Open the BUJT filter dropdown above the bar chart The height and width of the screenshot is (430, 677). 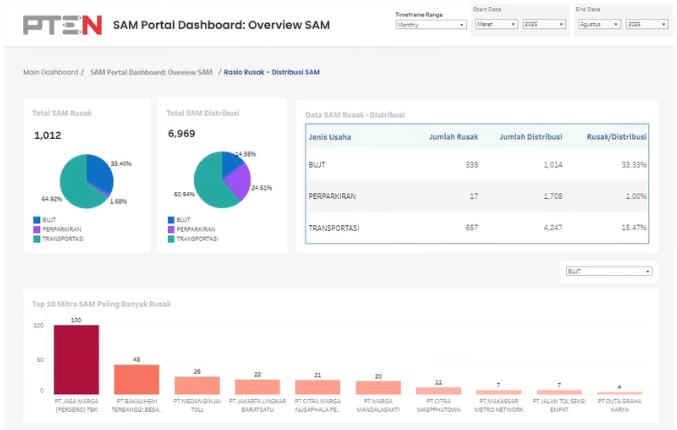pos(609,272)
